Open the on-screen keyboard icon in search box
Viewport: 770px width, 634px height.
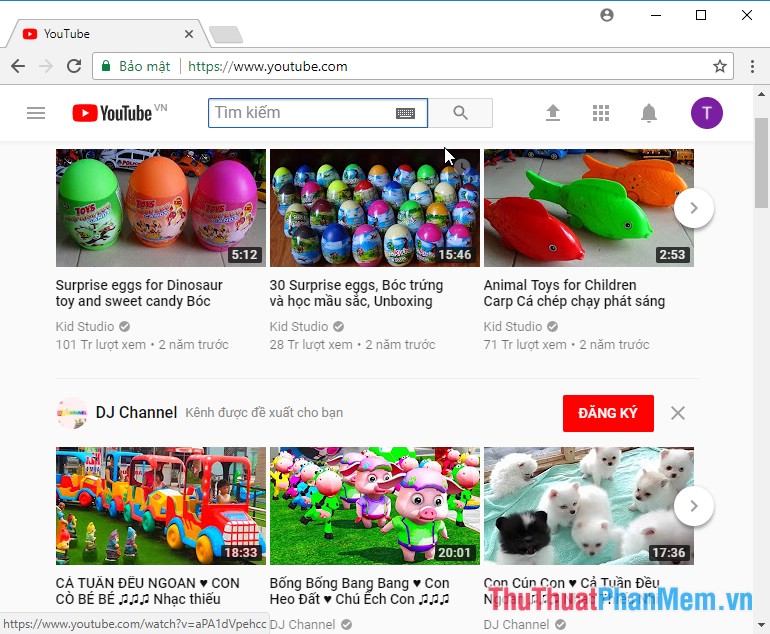pos(405,113)
